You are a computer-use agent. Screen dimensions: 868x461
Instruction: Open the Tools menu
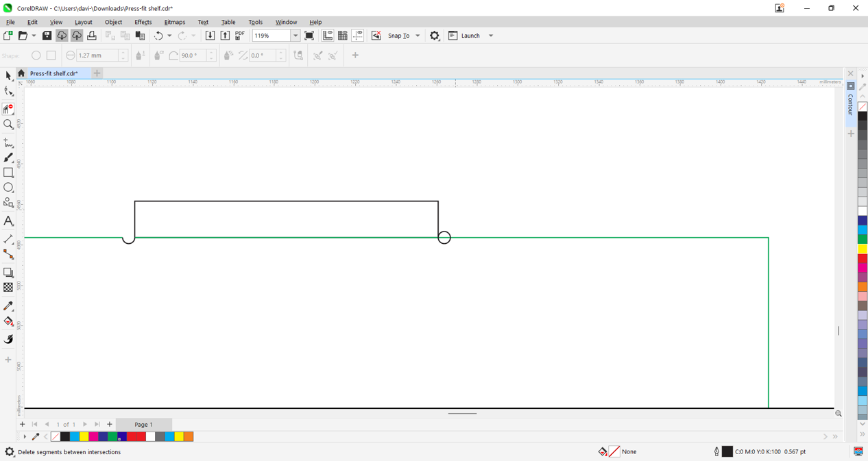coord(256,22)
